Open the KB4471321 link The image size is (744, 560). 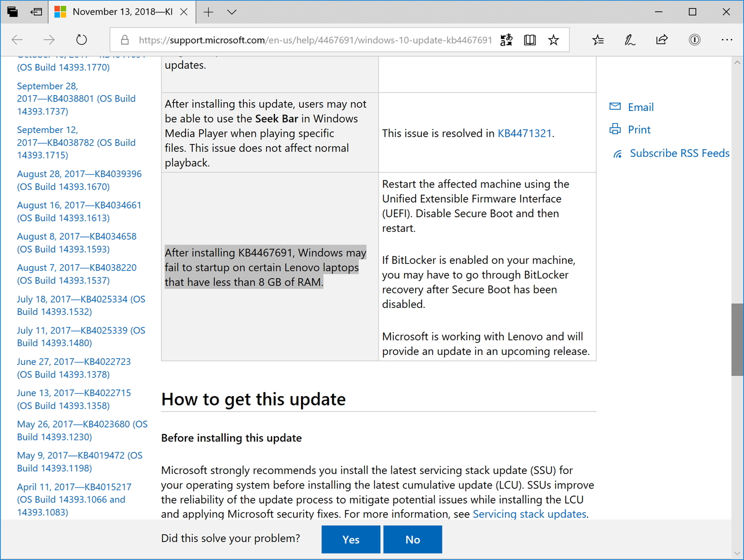[524, 133]
